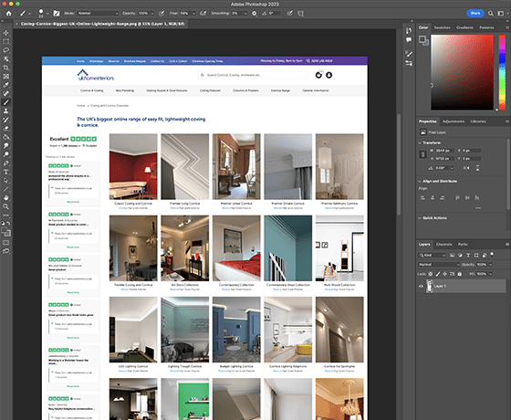Image resolution: width=511 pixels, height=420 pixels.
Task: Click the search magnifier icon top right
Action: [491, 14]
